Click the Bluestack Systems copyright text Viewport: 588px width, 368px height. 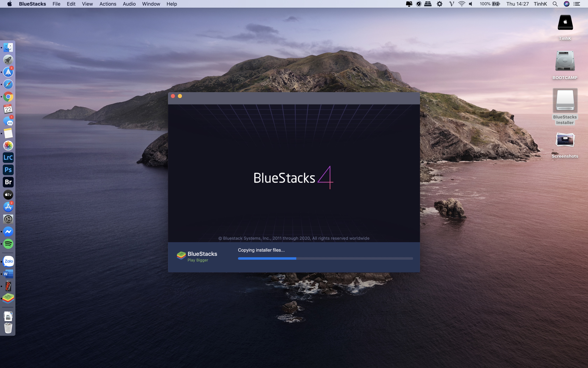tap(294, 238)
